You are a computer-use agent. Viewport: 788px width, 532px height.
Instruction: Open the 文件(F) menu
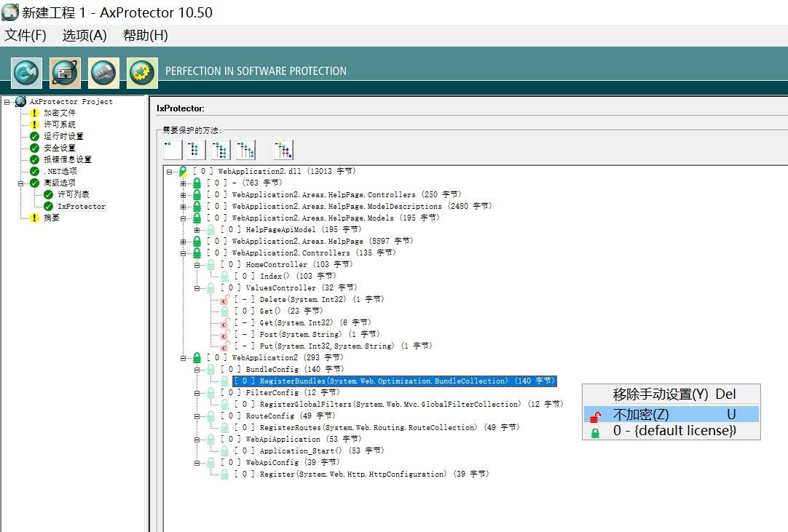tap(25, 35)
